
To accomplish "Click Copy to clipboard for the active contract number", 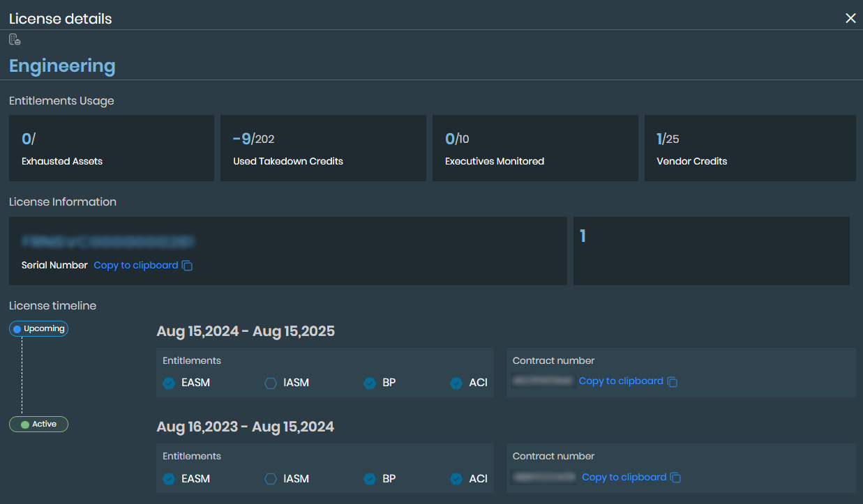I will coord(624,477).
